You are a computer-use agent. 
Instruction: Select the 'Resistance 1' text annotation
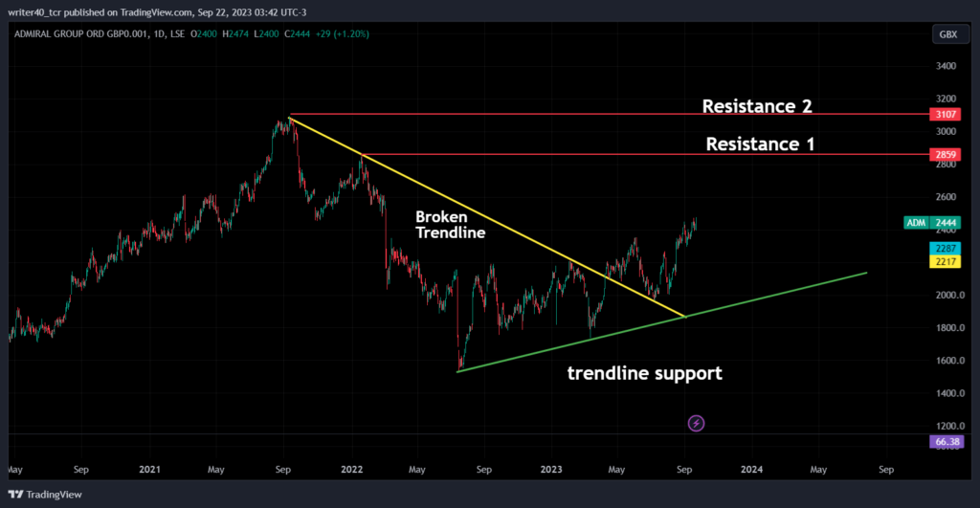click(760, 144)
